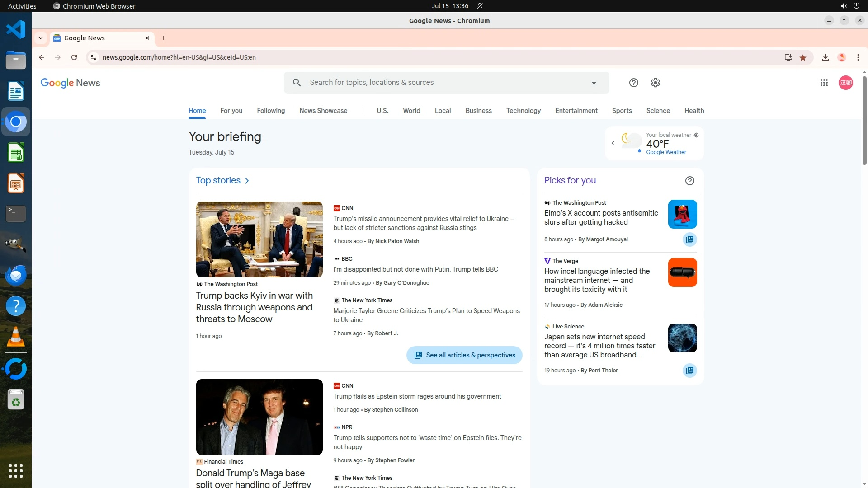The width and height of the screenshot is (868, 488).
Task: Bookmark this page with star icon
Action: (x=803, y=57)
